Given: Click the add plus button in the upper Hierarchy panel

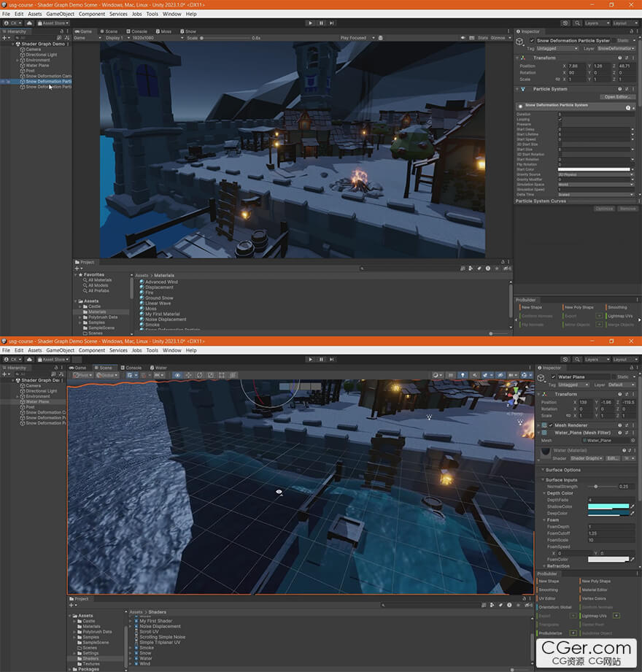Looking at the screenshot, I should click(x=4, y=38).
